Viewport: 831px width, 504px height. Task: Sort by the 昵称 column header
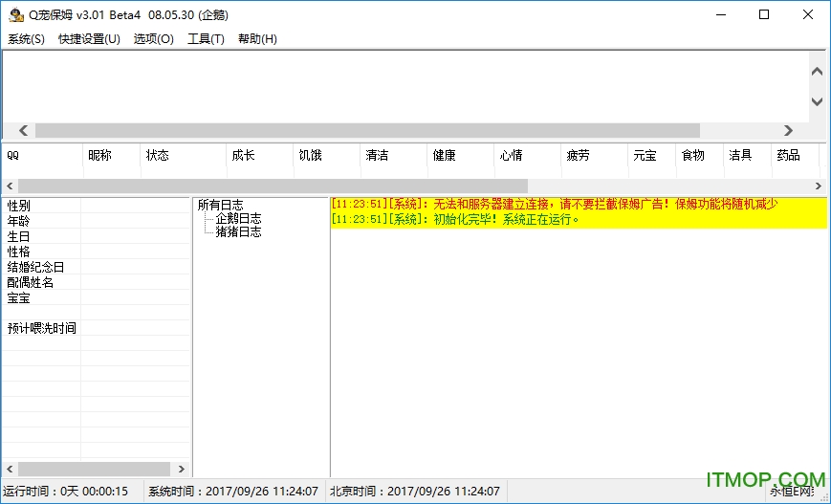coord(112,155)
